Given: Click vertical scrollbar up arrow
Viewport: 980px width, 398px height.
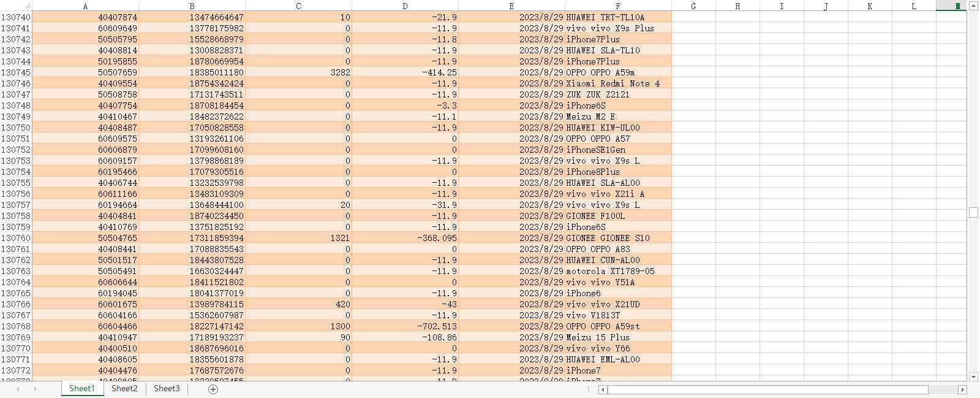Looking at the screenshot, I should tap(973, 6).
